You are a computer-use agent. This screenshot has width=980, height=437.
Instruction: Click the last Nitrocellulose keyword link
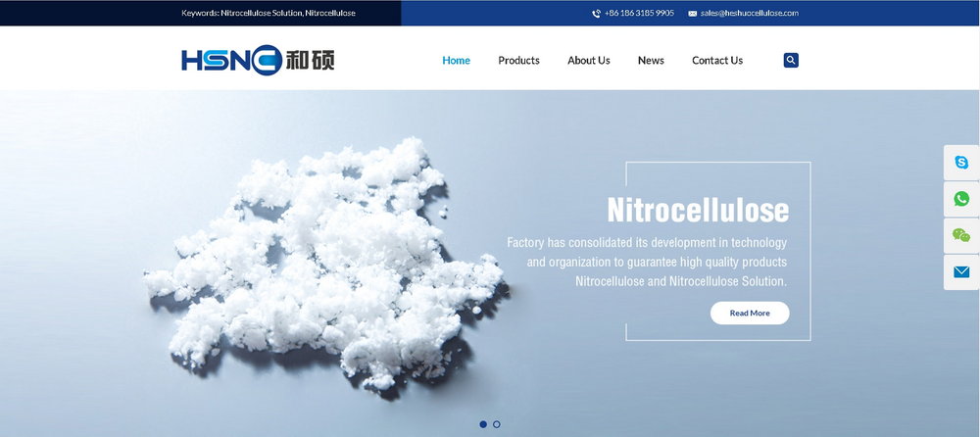point(330,13)
